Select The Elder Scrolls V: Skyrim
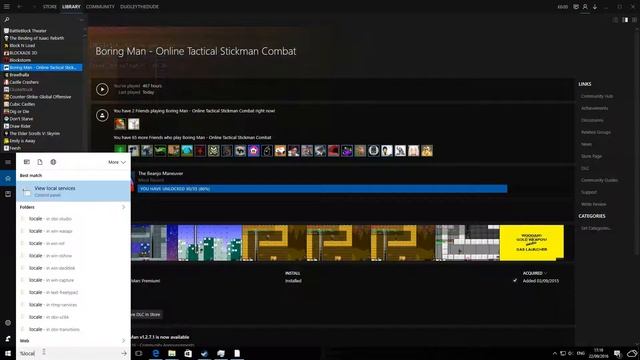This screenshot has height=360, width=640. click(x=34, y=133)
